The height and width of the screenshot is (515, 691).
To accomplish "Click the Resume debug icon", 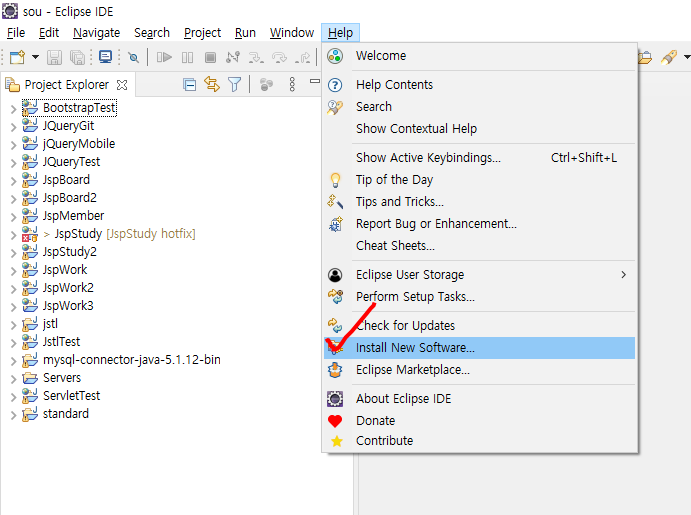I will point(164,57).
